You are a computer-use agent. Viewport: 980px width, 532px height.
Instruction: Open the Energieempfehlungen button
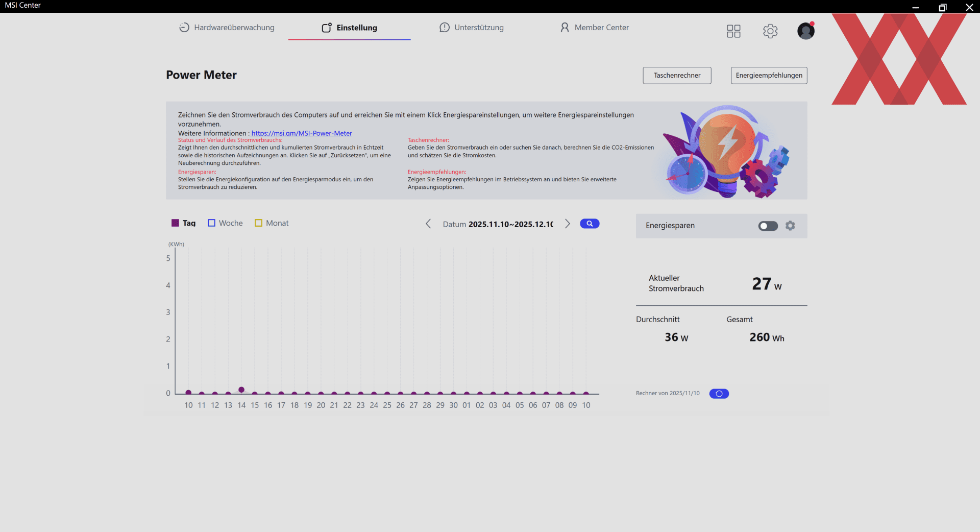[x=769, y=76]
